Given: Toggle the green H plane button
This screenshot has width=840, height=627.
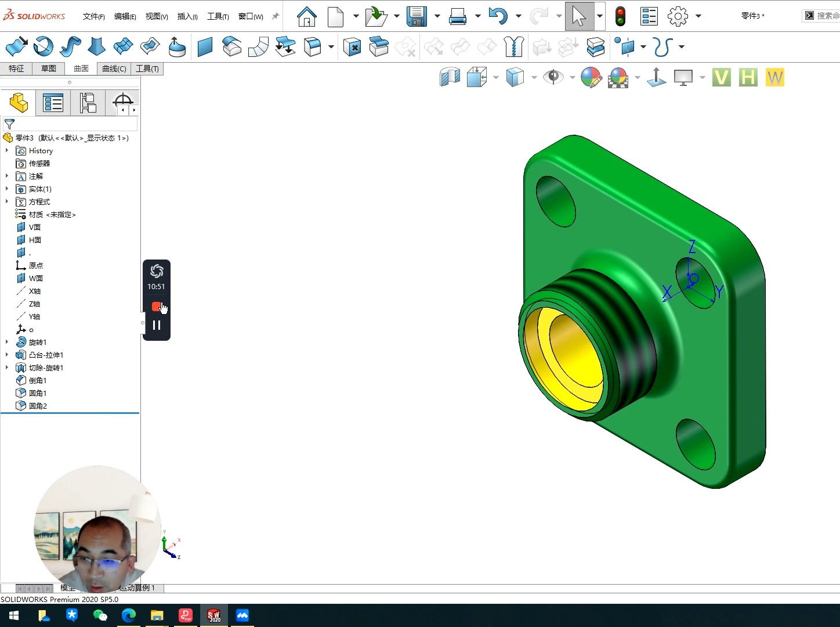Looking at the screenshot, I should pos(748,77).
